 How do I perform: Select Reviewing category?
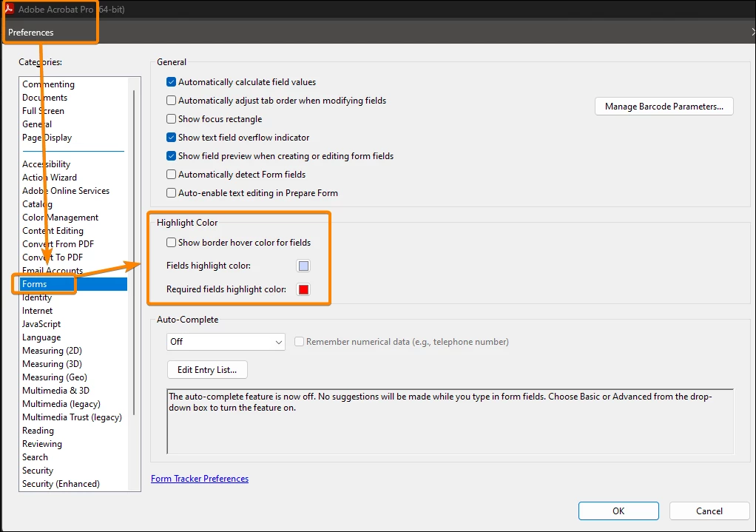[42, 444]
